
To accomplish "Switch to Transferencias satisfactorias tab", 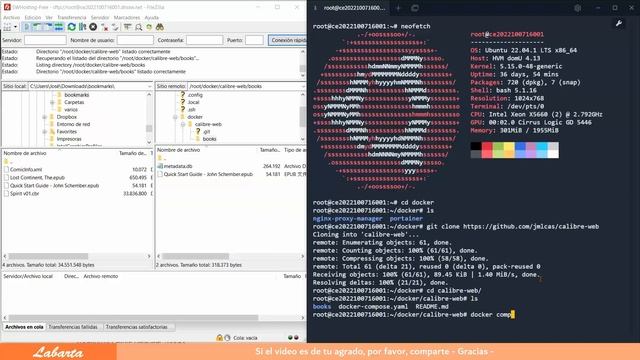I will [136, 327].
